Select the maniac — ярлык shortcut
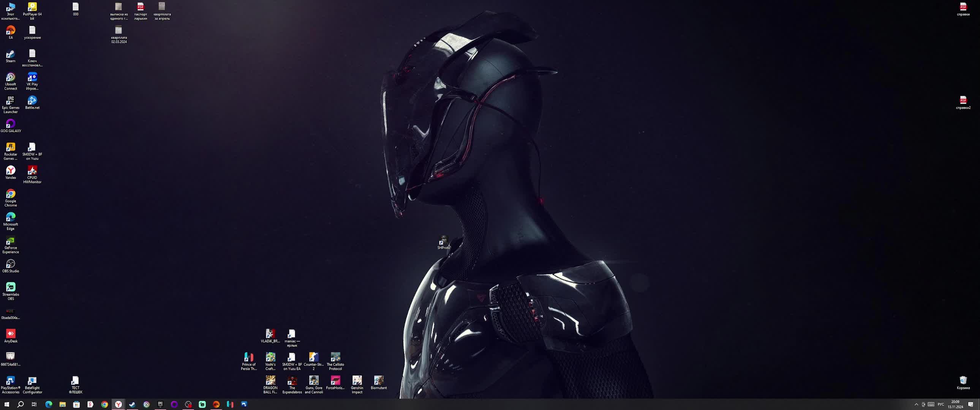Image resolution: width=980 pixels, height=410 pixels. (292, 338)
